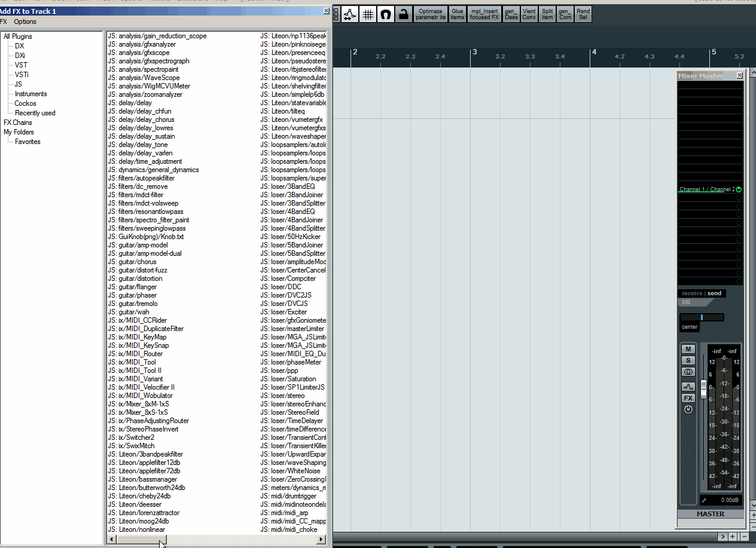Click minus zoom button at bottom right

[x=744, y=537]
